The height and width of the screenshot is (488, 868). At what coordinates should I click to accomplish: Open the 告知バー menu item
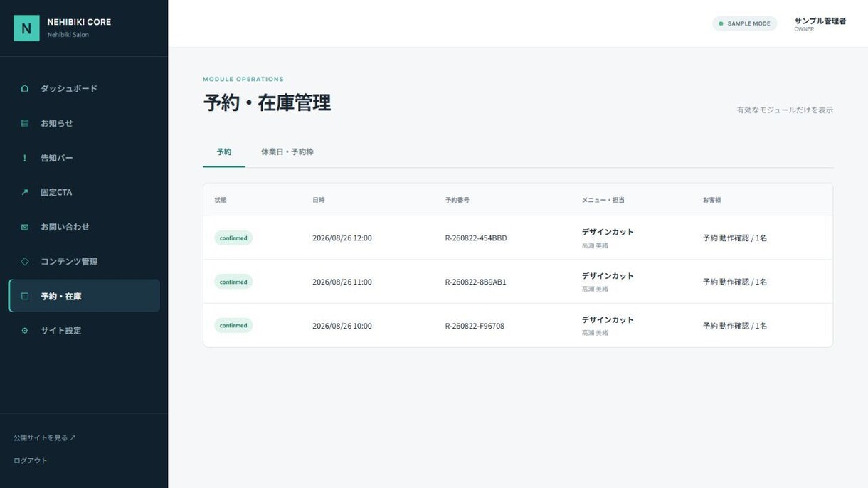[84, 158]
